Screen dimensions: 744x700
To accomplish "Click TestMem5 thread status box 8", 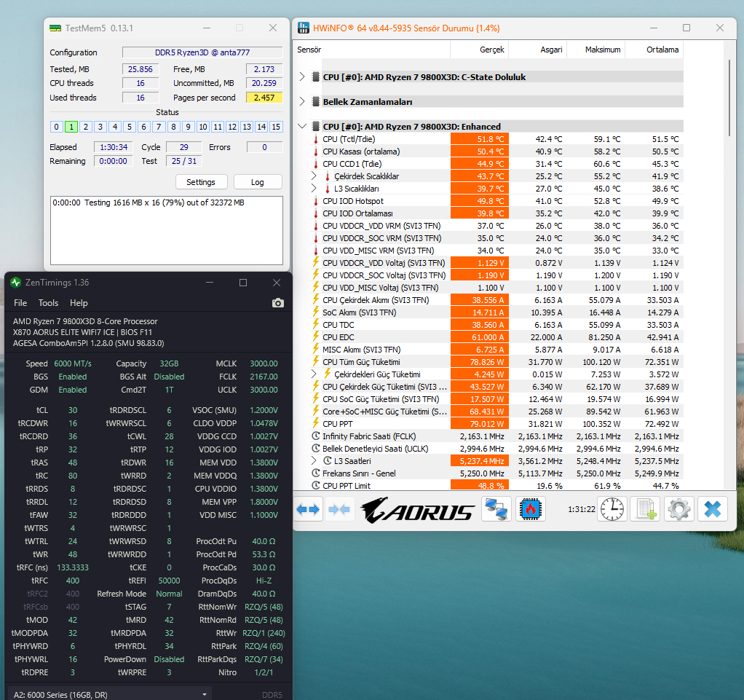I will [x=174, y=127].
